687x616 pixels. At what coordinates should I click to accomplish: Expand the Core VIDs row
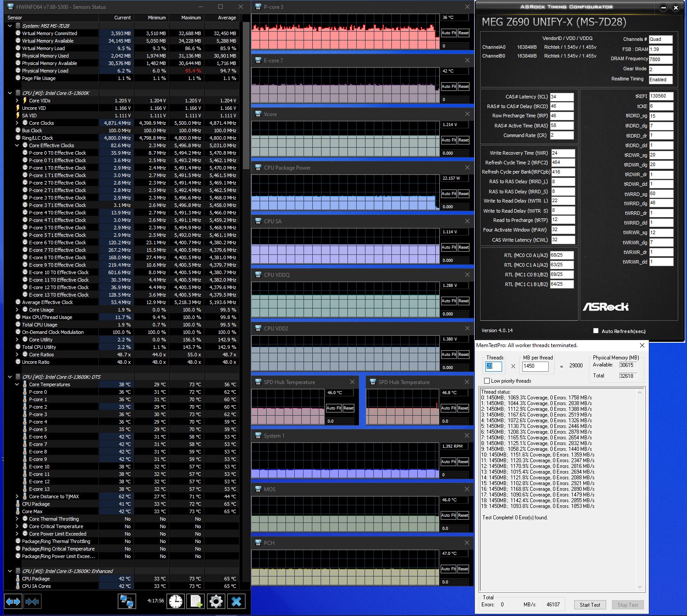(17, 101)
